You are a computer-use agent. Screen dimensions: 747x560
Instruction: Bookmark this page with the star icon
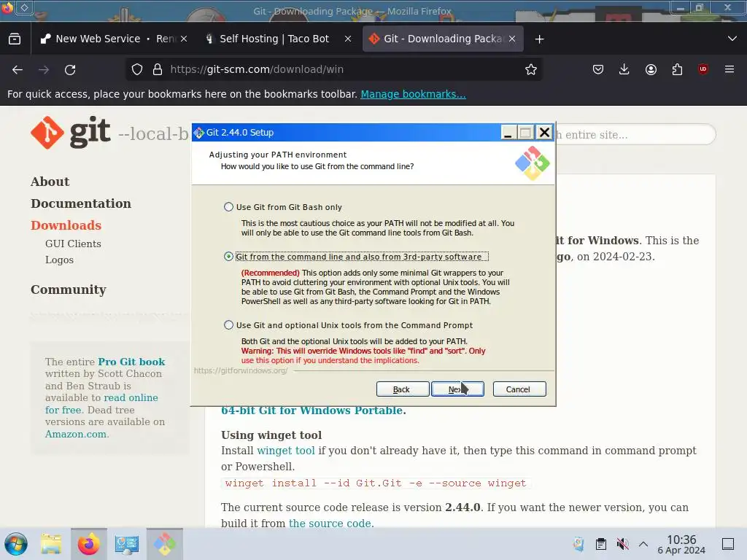531,69
